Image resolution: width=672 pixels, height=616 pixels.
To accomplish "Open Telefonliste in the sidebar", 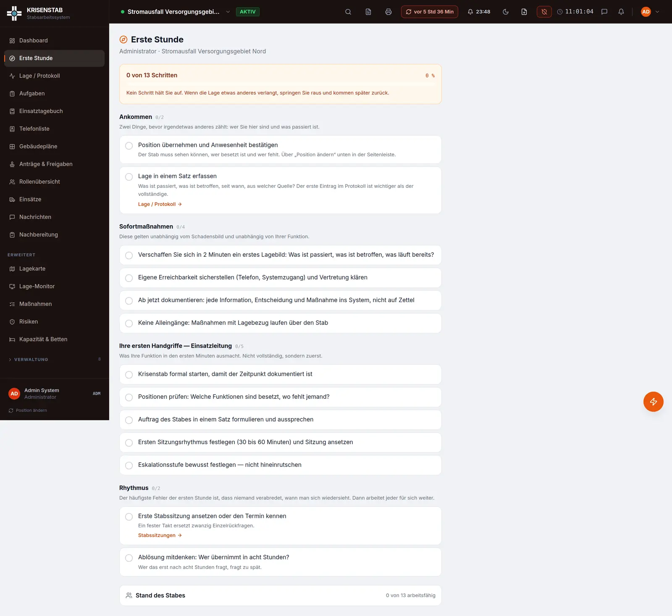I will tap(54, 129).
